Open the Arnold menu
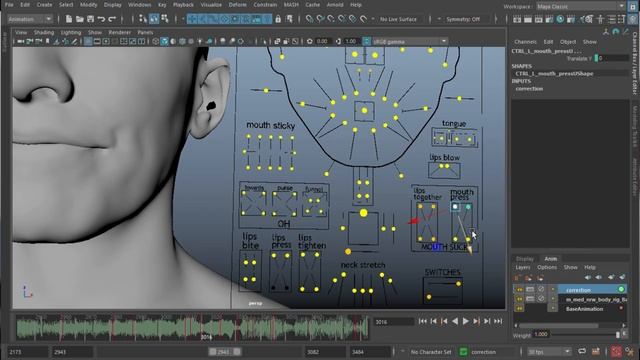 point(335,5)
